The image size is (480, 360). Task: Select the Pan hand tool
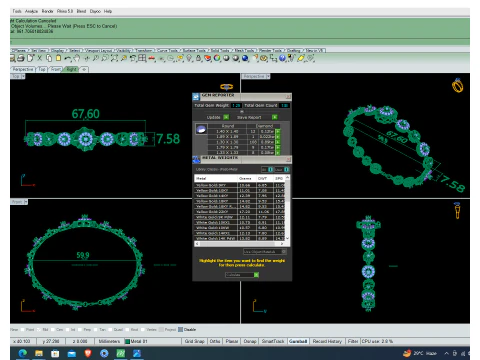tap(77, 58)
